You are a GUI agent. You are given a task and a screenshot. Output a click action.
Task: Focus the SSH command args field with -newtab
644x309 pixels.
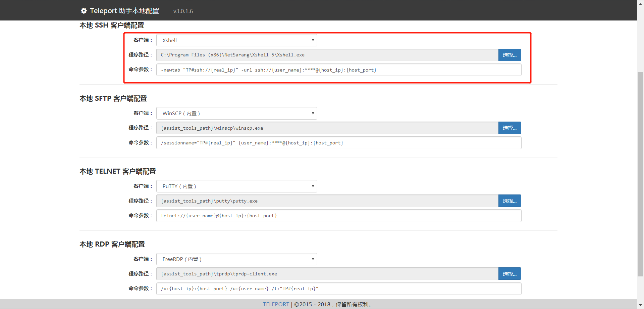pos(339,70)
